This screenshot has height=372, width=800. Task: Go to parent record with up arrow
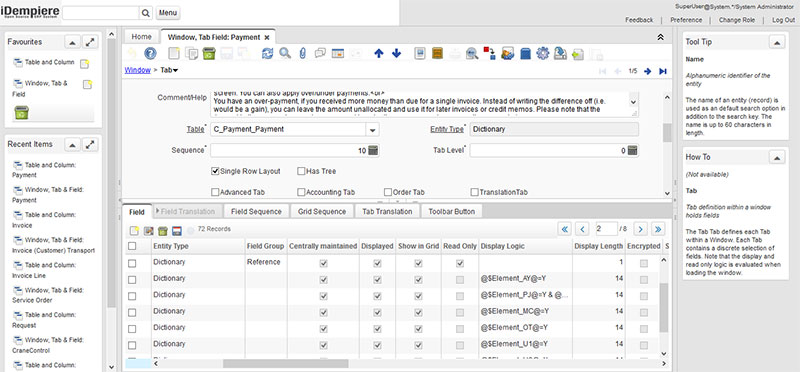click(379, 53)
